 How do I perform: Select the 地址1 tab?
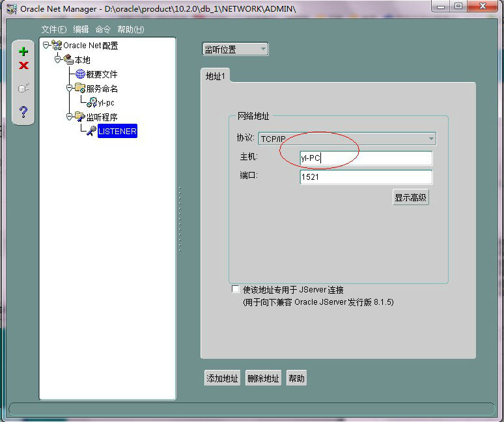[x=215, y=76]
